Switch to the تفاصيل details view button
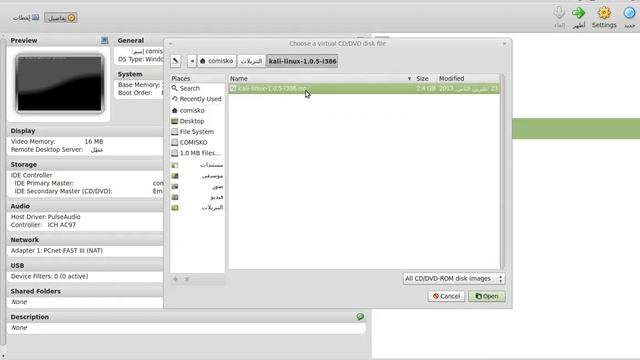Screen dimensions: 640x360 click(60, 18)
